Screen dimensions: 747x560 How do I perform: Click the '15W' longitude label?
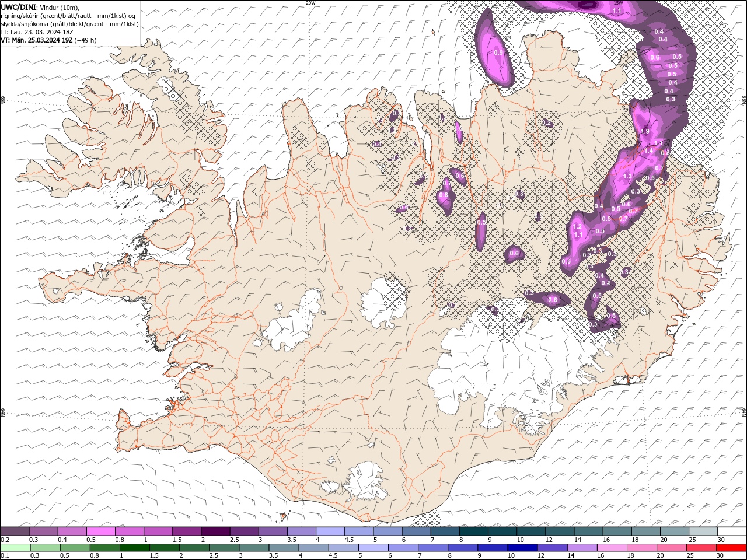pyautogui.click(x=618, y=3)
